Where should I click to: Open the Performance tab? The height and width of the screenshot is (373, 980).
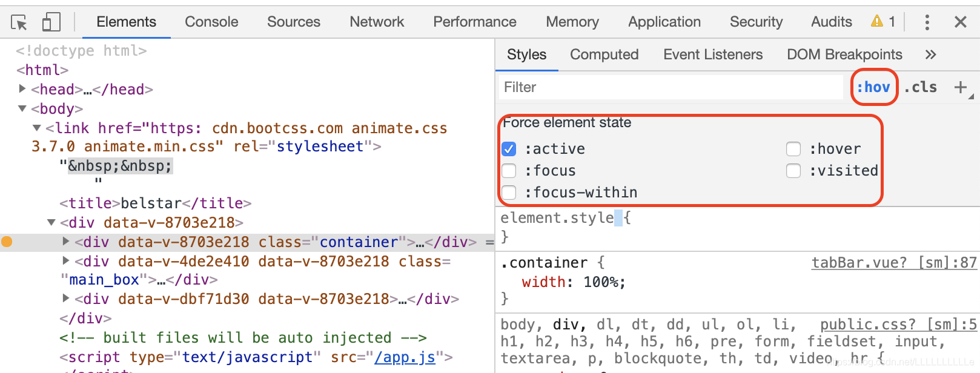point(475,22)
